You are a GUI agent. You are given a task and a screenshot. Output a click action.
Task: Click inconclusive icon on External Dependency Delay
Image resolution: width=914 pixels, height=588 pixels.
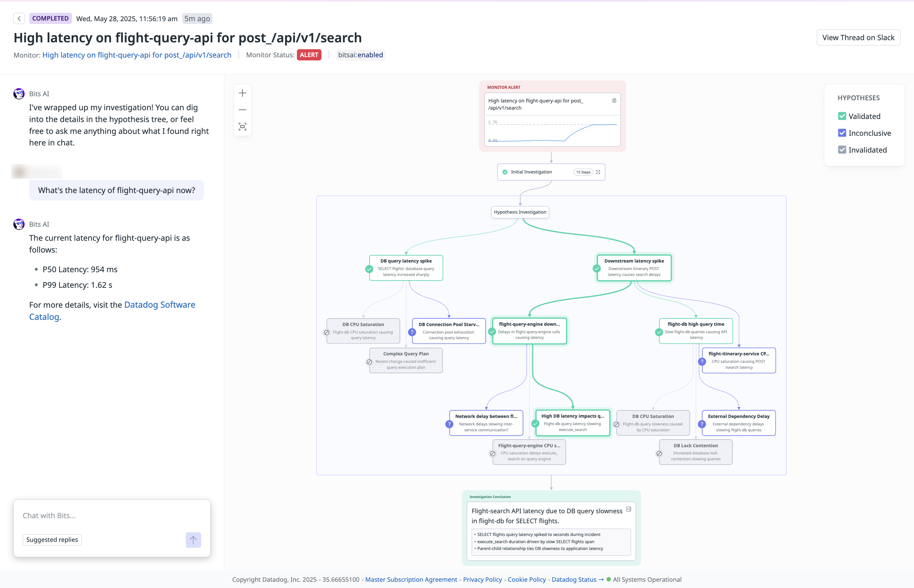tap(702, 424)
